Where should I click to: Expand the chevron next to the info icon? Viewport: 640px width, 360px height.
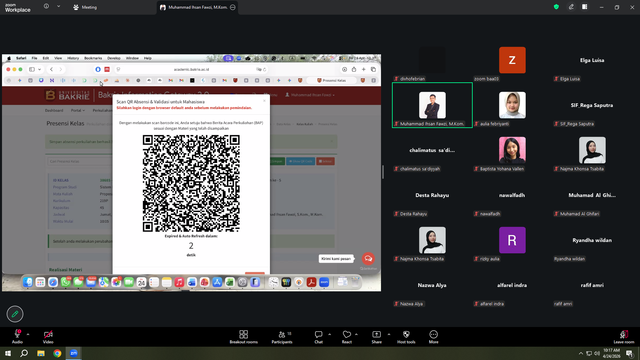pyautogui.click(x=58, y=7)
